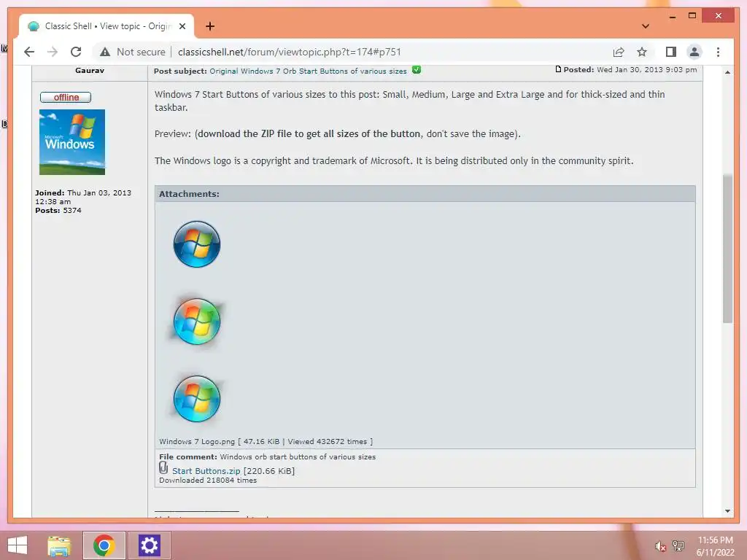Open Chrome's three-dot menu
Screen dimensions: 747x560
pyautogui.click(x=718, y=52)
